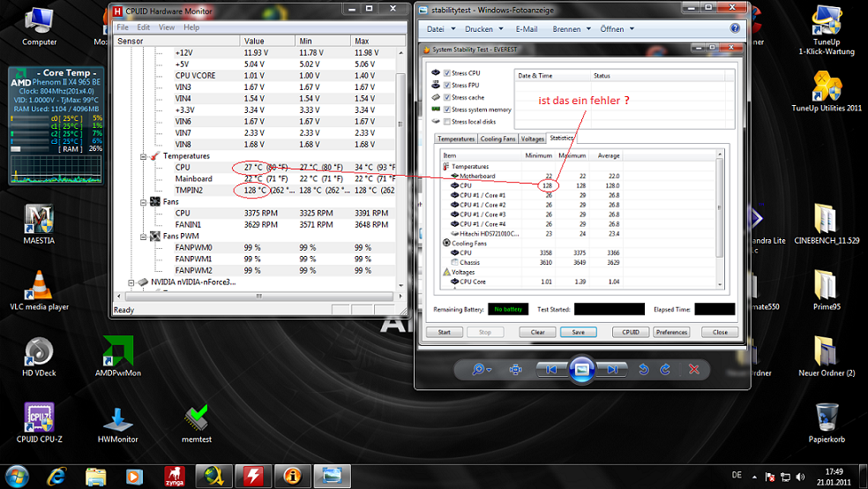Open the memtest desktop icon

point(197,424)
